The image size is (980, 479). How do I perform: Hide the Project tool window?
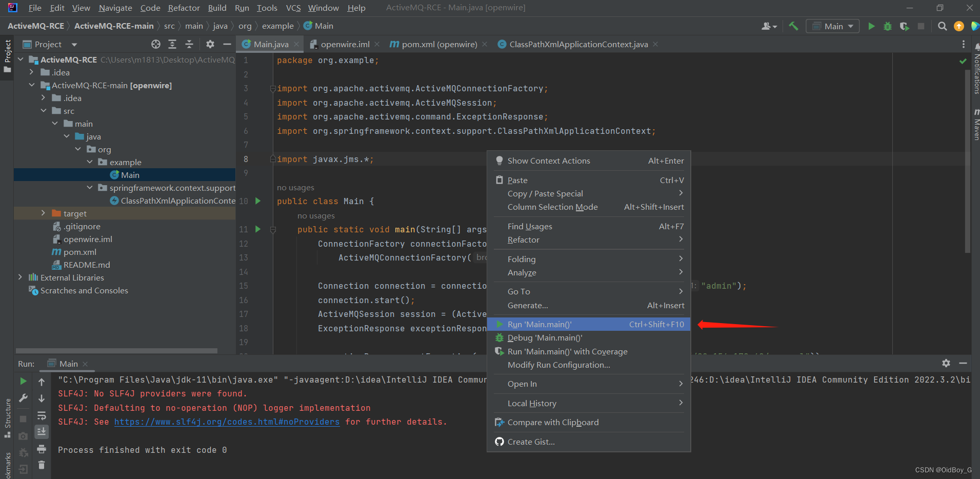point(227,44)
